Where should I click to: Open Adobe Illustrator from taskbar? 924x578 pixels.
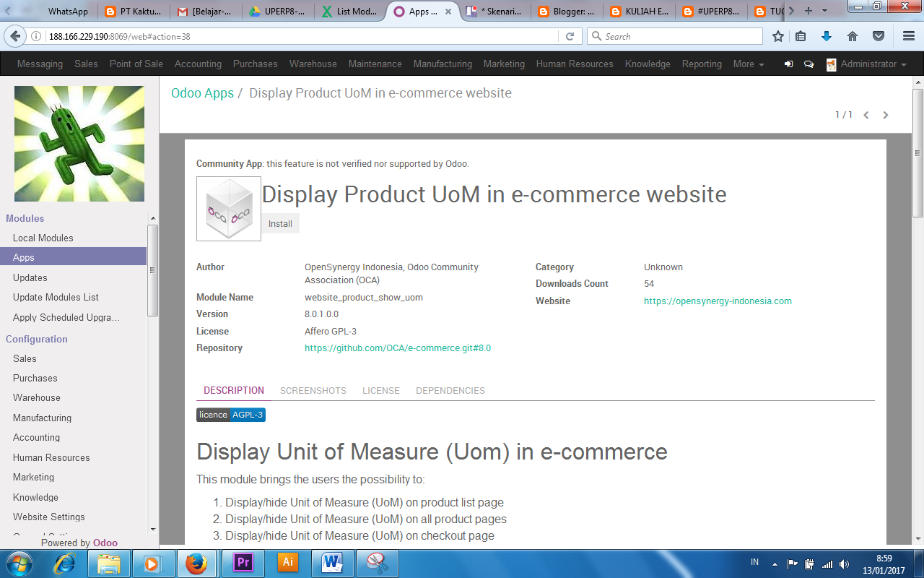288,563
